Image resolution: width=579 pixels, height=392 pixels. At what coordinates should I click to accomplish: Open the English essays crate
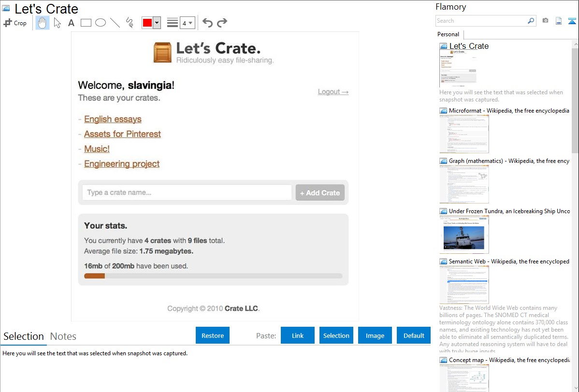point(113,119)
